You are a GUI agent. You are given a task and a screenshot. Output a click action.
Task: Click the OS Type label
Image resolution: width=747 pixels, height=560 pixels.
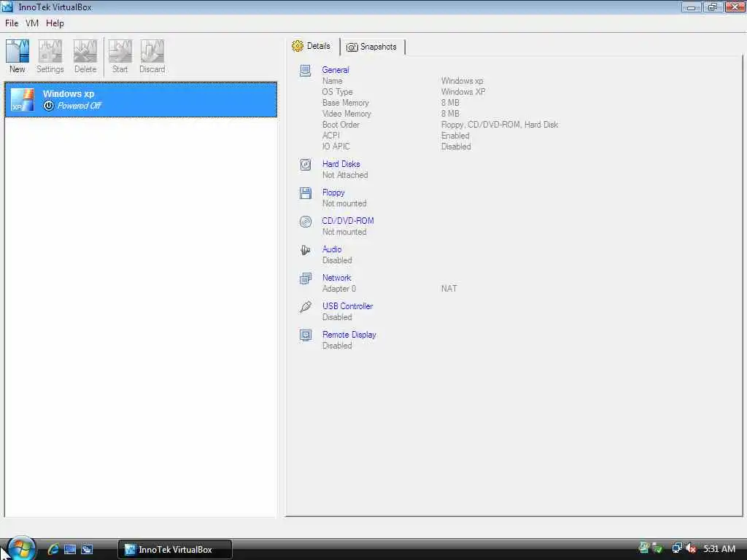[337, 92]
